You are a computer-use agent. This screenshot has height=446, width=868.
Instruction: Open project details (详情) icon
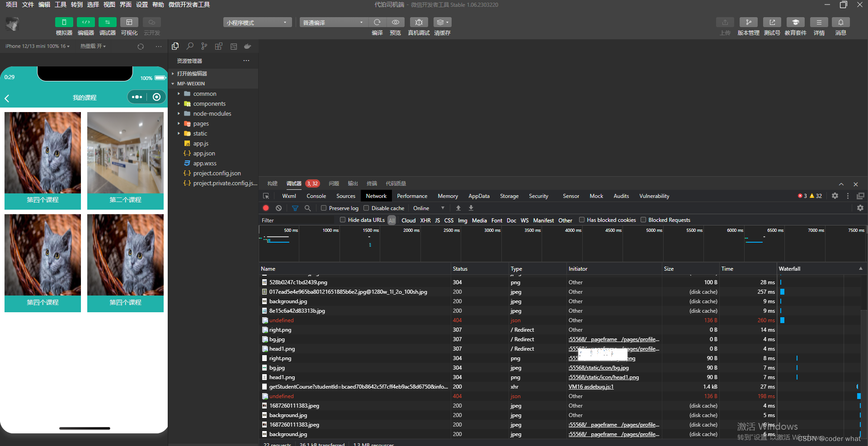[819, 22]
